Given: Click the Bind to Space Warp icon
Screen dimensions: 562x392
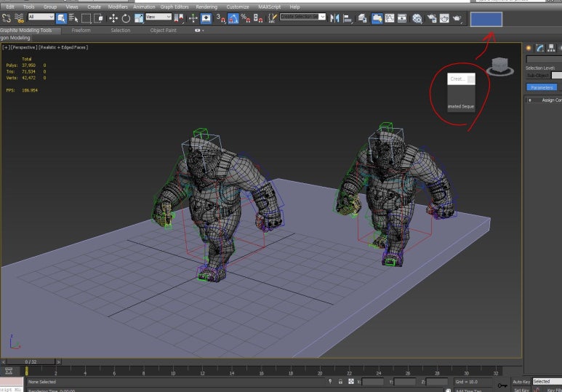Looking at the screenshot, I should [x=19, y=18].
